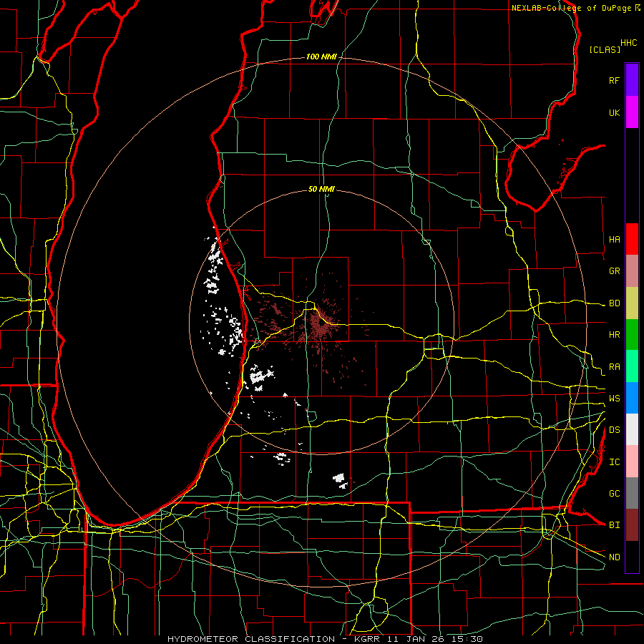This screenshot has height=644, width=644.
Task: Click the 'GR' legend label
Action: point(615,271)
